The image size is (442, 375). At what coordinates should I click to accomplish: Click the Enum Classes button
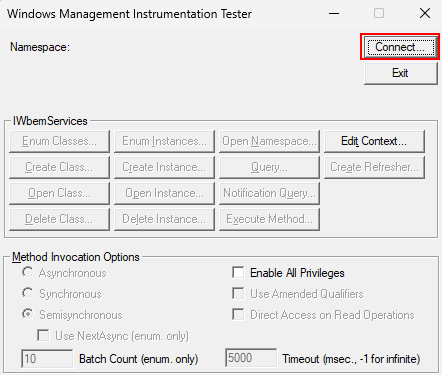(x=59, y=141)
